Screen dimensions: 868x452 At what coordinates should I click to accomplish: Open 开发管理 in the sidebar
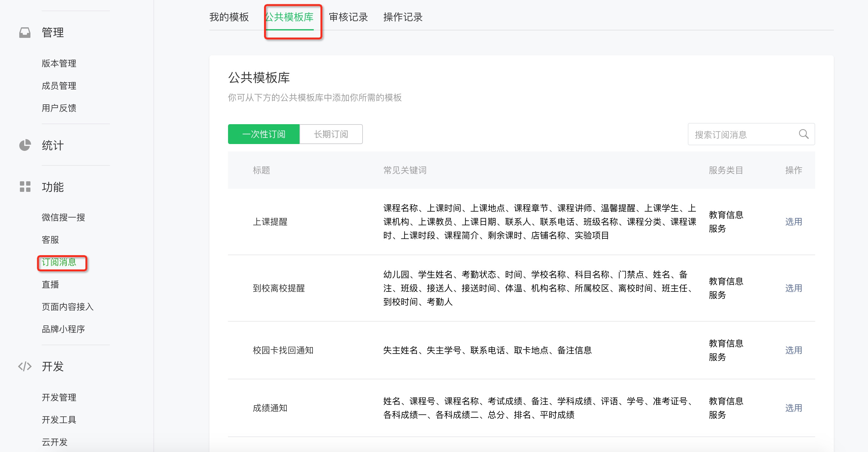click(59, 397)
